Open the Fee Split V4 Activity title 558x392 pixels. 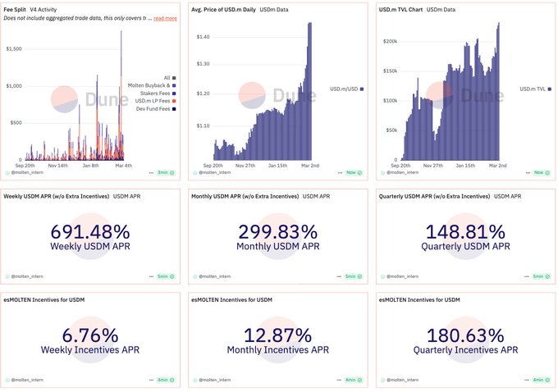[x=17, y=8]
